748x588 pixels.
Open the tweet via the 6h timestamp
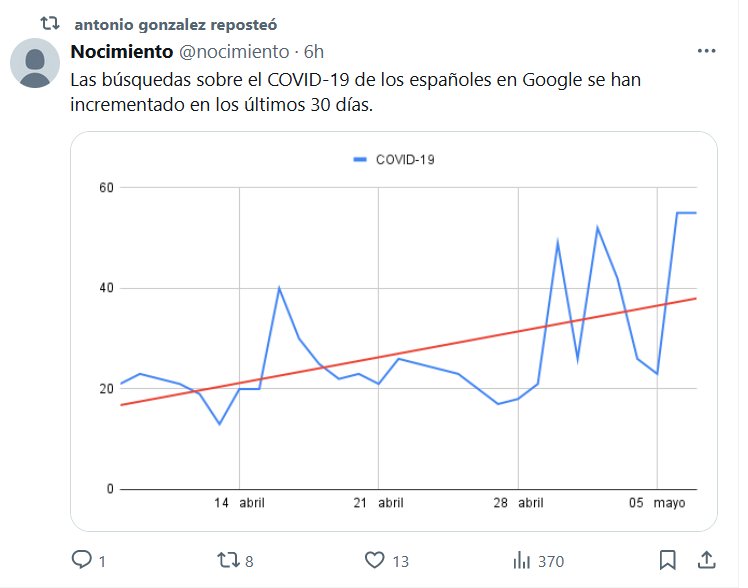pos(314,51)
